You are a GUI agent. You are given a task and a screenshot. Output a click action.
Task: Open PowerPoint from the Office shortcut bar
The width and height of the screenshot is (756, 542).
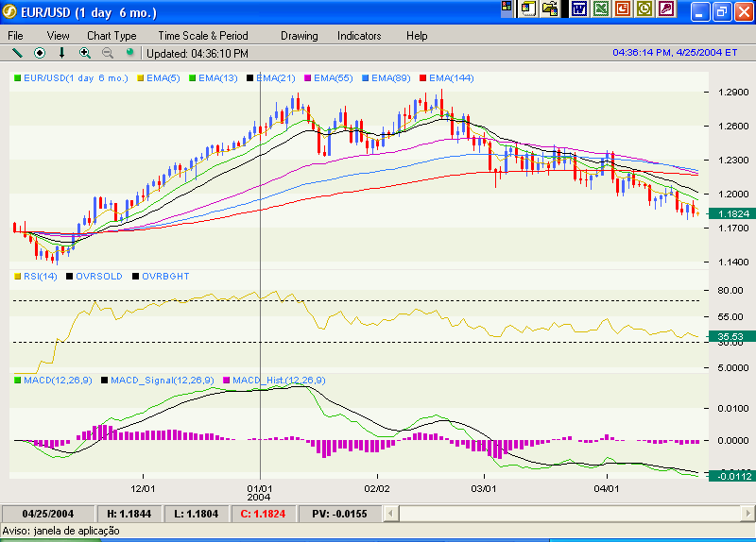tap(622, 9)
